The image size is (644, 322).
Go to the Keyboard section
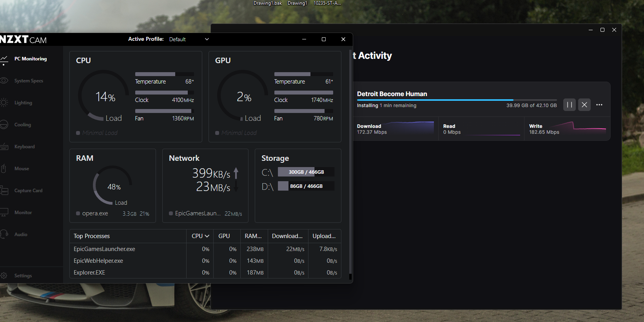[x=24, y=147]
